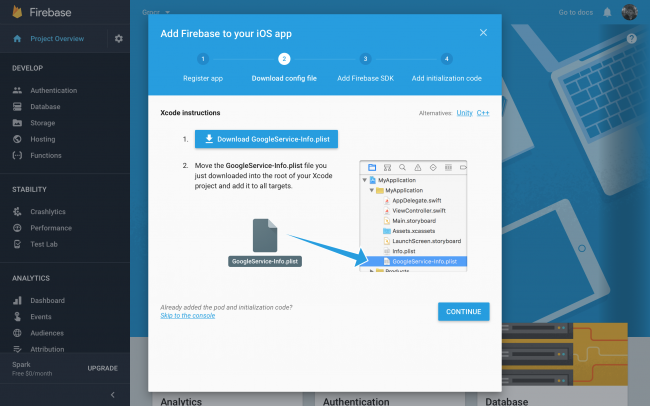The width and height of the screenshot is (650, 406).
Task: Download GoogleService-Info.plist file
Action: [266, 139]
